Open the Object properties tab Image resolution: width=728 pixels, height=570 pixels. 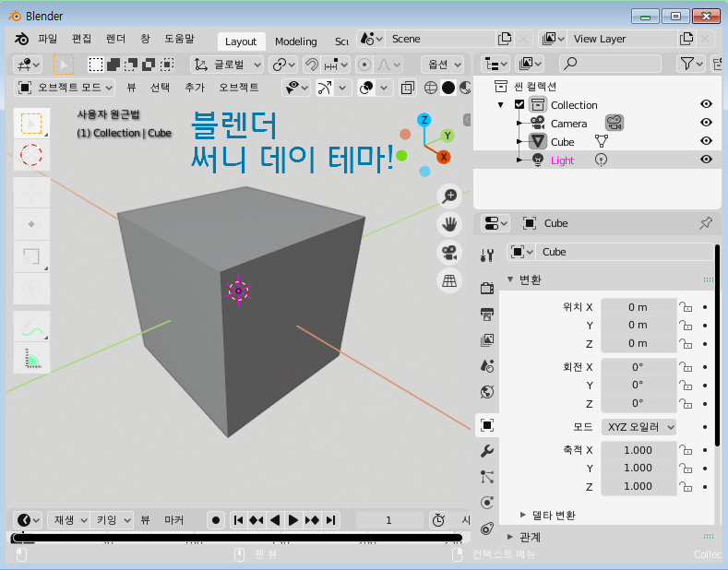tap(487, 424)
